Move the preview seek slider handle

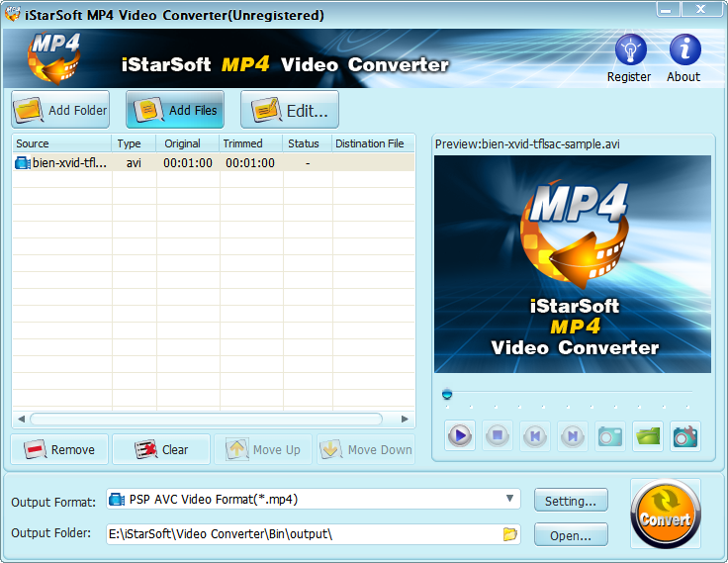click(x=447, y=395)
